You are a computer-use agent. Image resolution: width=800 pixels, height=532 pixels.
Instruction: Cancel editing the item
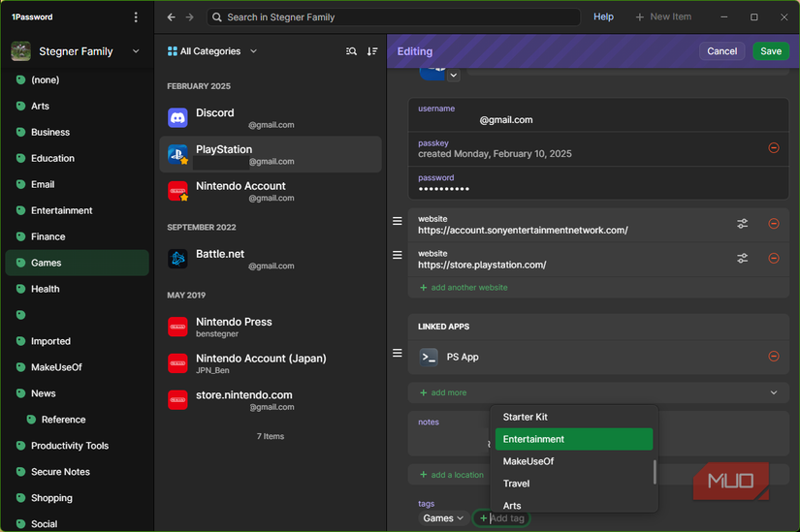coord(721,51)
